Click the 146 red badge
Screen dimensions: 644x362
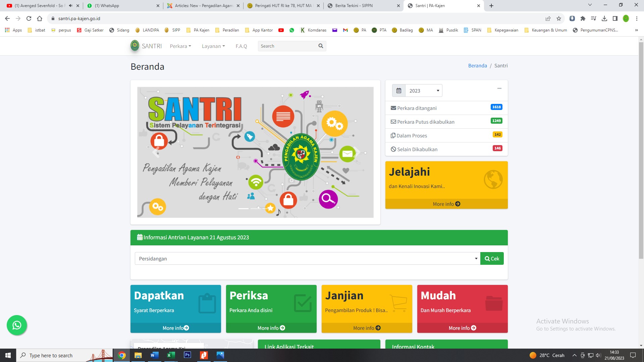point(497,148)
